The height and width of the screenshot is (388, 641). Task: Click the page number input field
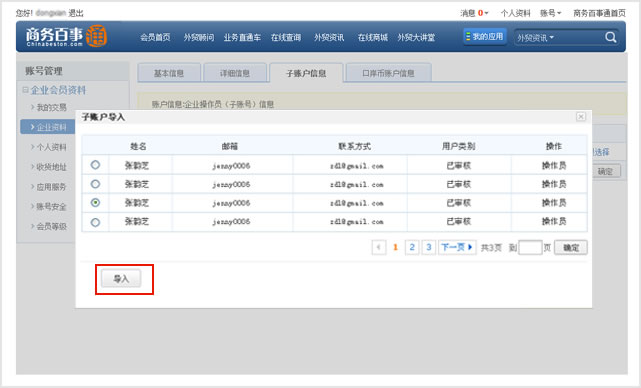coord(530,247)
